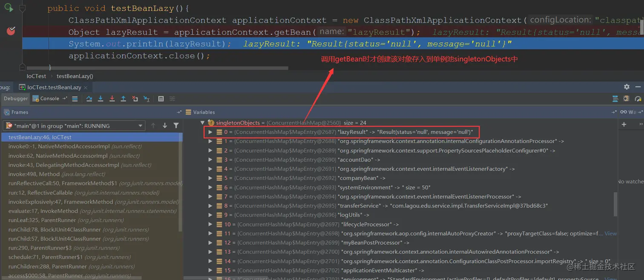Add a new watch with plus icon
The width and height of the screenshot is (644, 280).
point(624,125)
